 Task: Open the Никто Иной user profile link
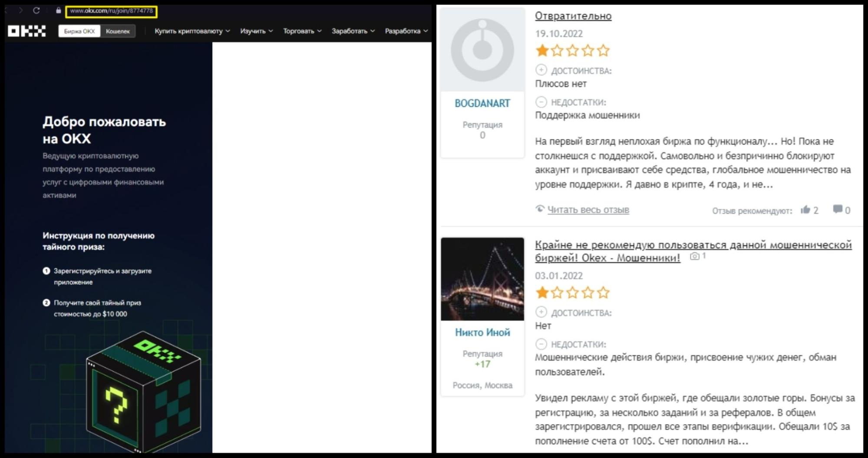(482, 333)
